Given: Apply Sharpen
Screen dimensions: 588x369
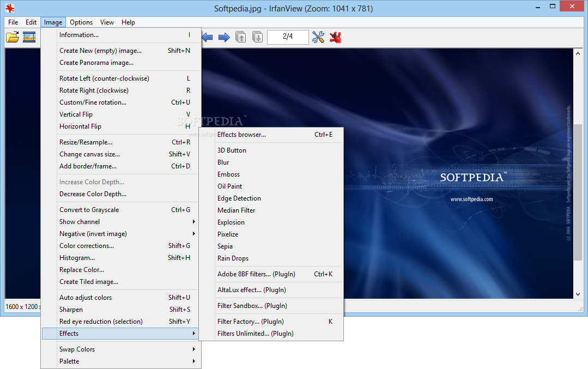Looking at the screenshot, I should [120, 310].
